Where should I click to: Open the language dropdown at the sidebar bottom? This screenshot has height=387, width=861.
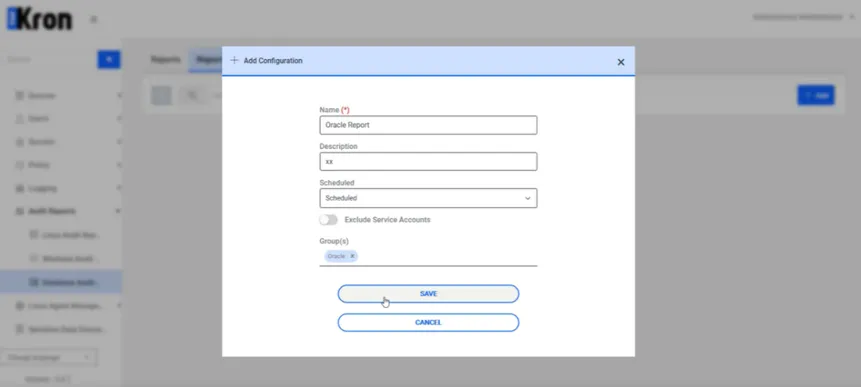(49, 357)
